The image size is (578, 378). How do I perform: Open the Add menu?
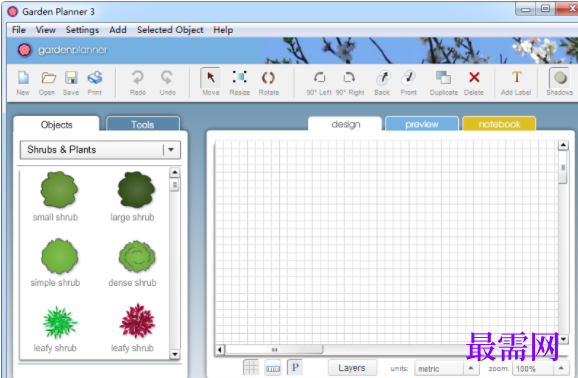[118, 30]
